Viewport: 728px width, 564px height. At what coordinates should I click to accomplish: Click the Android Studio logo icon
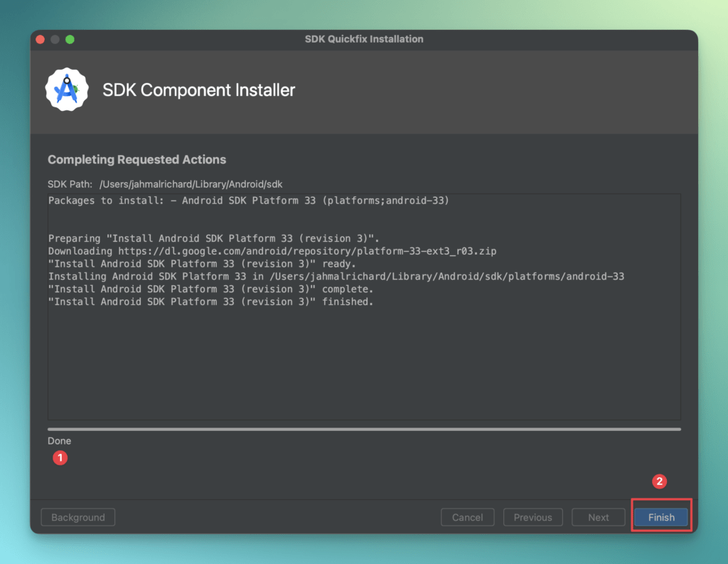67,90
